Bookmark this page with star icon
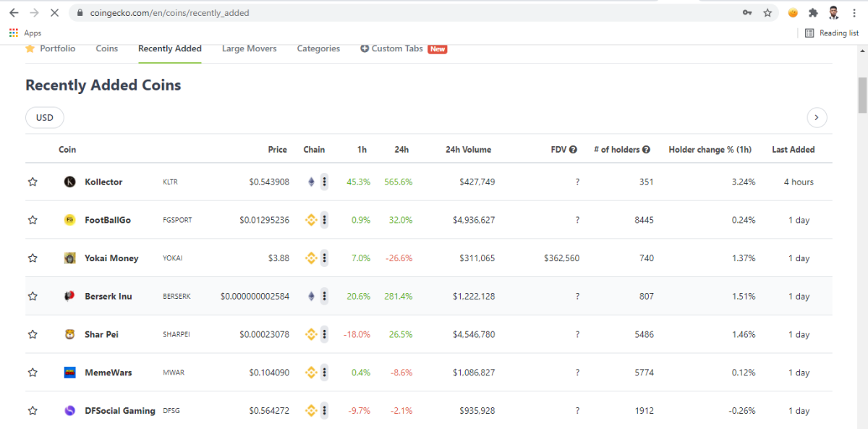The width and height of the screenshot is (868, 429). 767,13
